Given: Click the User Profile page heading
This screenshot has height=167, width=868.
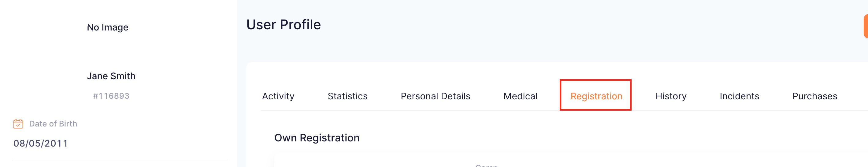Looking at the screenshot, I should 284,24.
